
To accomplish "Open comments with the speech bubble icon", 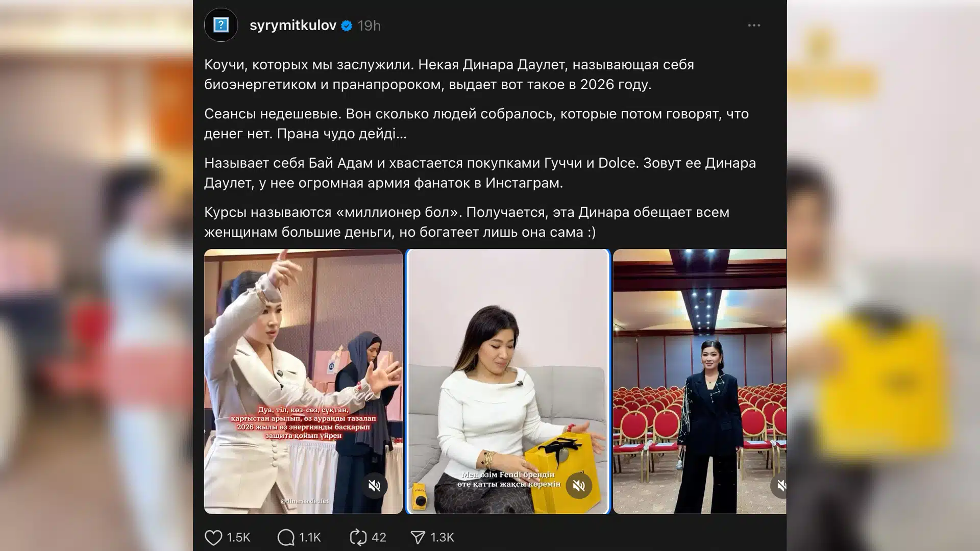I will click(286, 537).
